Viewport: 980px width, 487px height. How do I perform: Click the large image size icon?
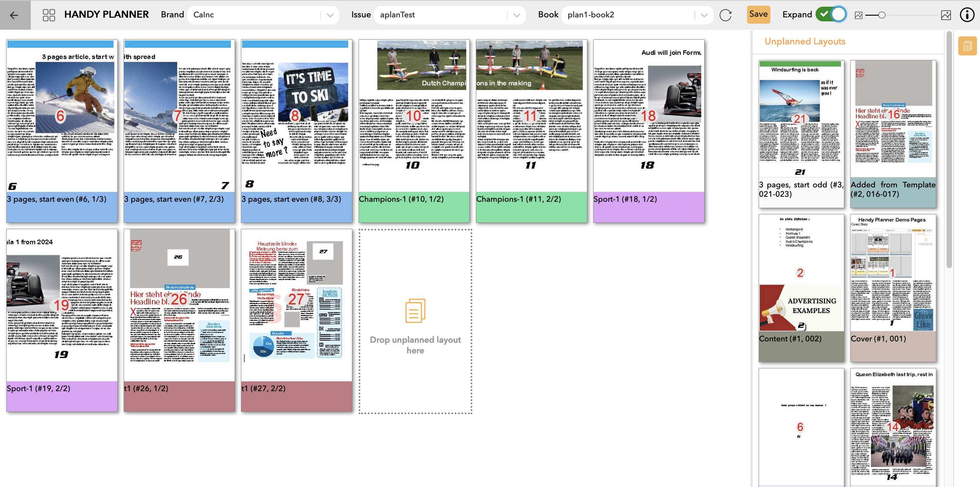[946, 15]
